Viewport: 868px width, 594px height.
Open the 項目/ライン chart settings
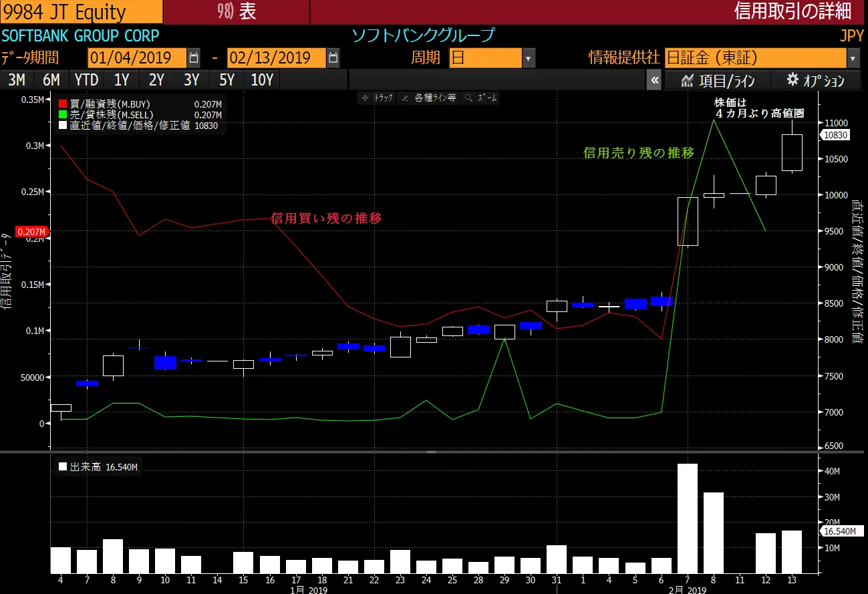pos(718,81)
